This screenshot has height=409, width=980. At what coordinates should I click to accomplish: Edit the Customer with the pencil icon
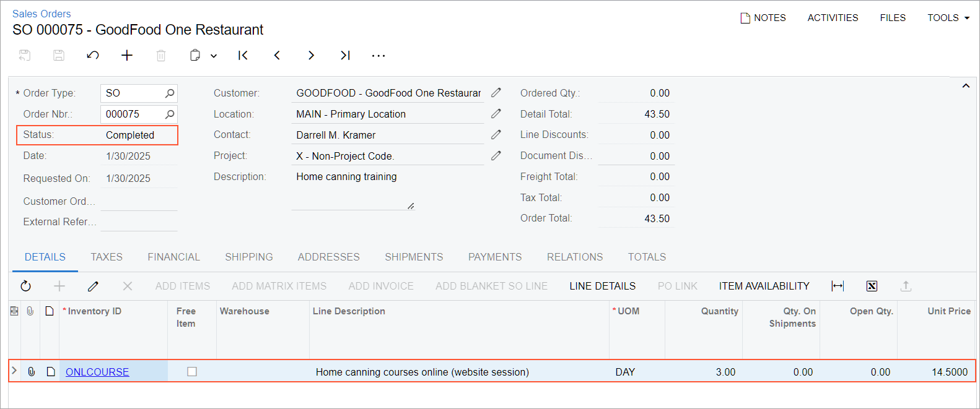[x=496, y=93]
